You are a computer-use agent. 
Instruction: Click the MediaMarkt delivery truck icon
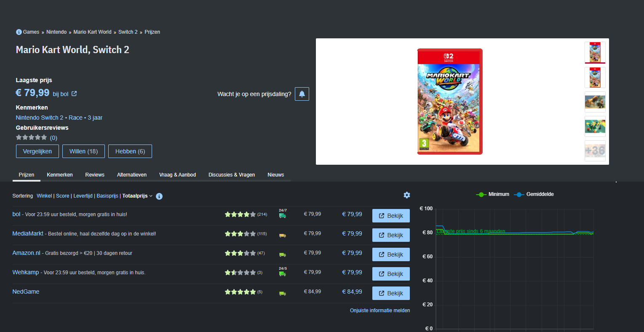pyautogui.click(x=283, y=235)
